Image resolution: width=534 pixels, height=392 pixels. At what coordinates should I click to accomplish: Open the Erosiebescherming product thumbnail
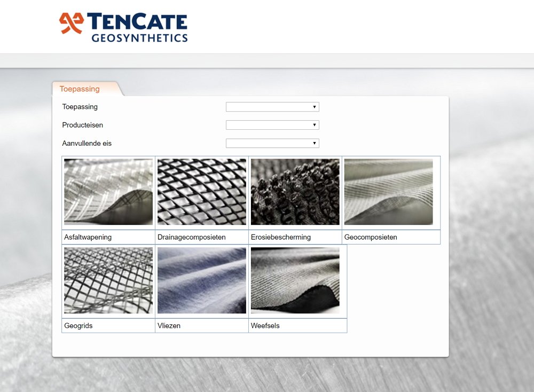tap(294, 191)
